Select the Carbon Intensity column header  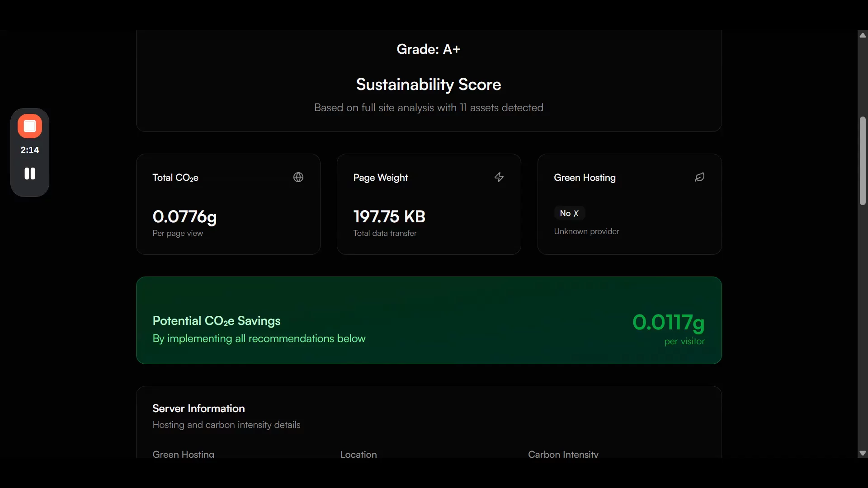pyautogui.click(x=563, y=454)
